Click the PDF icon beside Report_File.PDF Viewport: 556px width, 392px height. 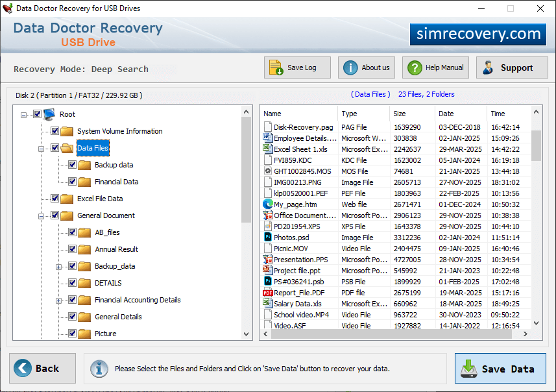[267, 293]
